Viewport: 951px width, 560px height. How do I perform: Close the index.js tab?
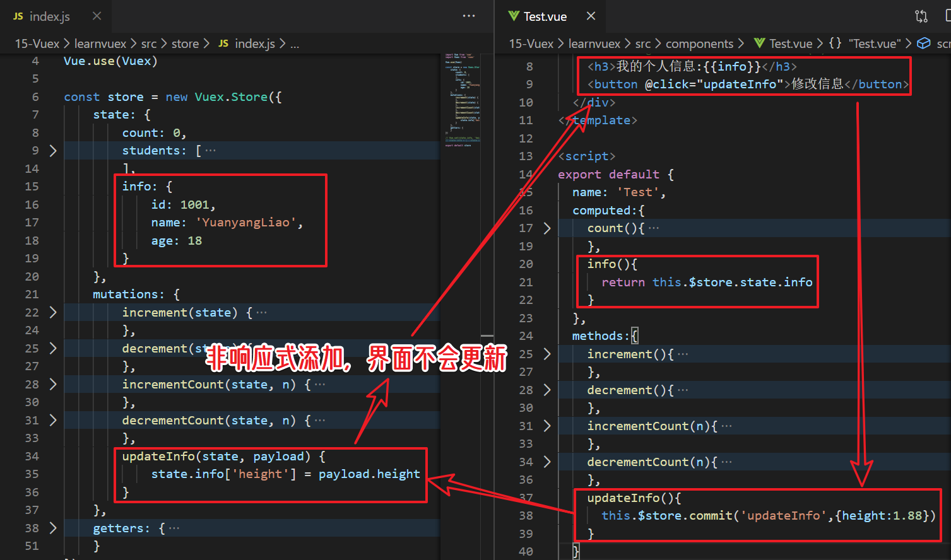coord(97,16)
